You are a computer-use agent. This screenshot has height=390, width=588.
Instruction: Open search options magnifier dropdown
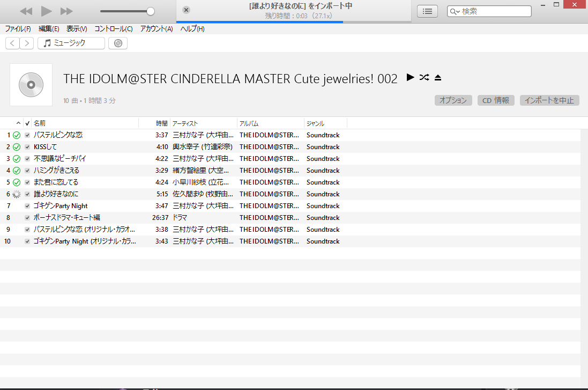tap(455, 12)
